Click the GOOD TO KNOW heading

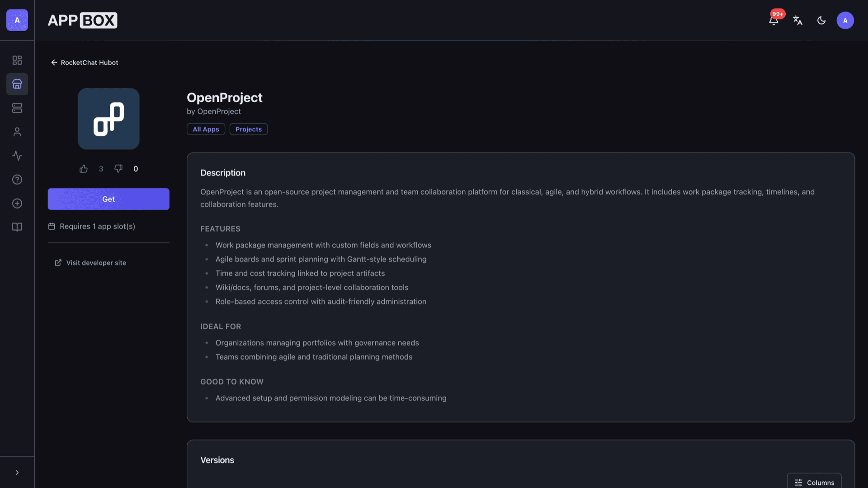pyautogui.click(x=232, y=382)
